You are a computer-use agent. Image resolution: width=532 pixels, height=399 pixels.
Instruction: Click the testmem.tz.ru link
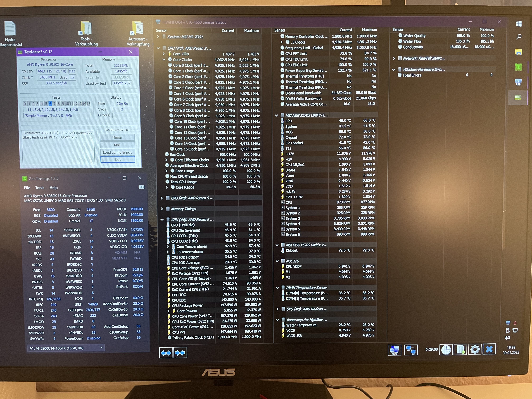[x=117, y=129]
